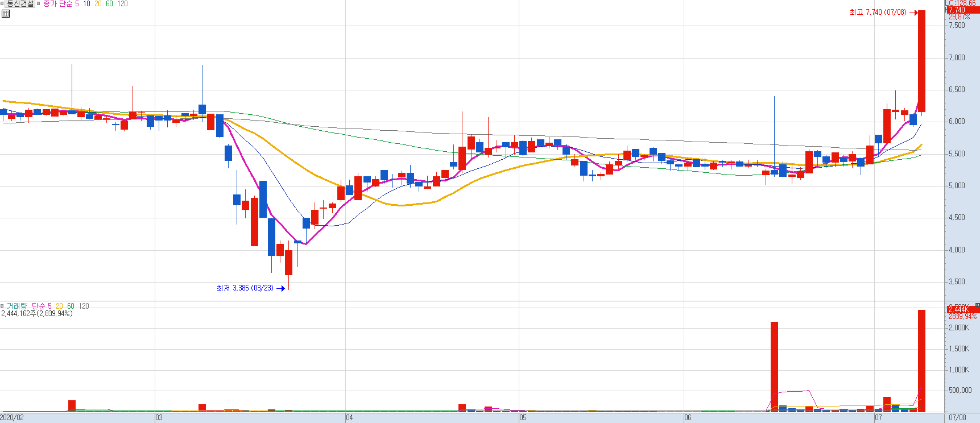Click the 2020/02 date axis label
Screen dimensions: 980x423
coord(12,418)
